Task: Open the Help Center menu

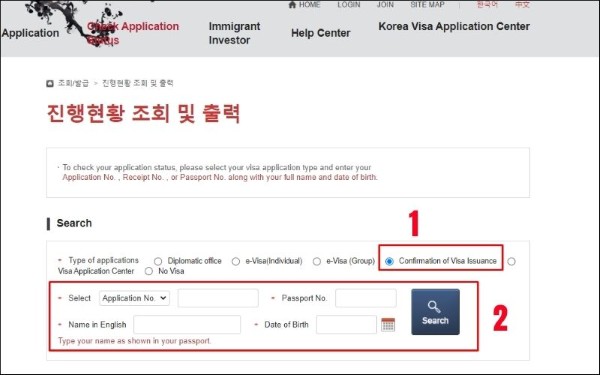Action: coord(321,33)
